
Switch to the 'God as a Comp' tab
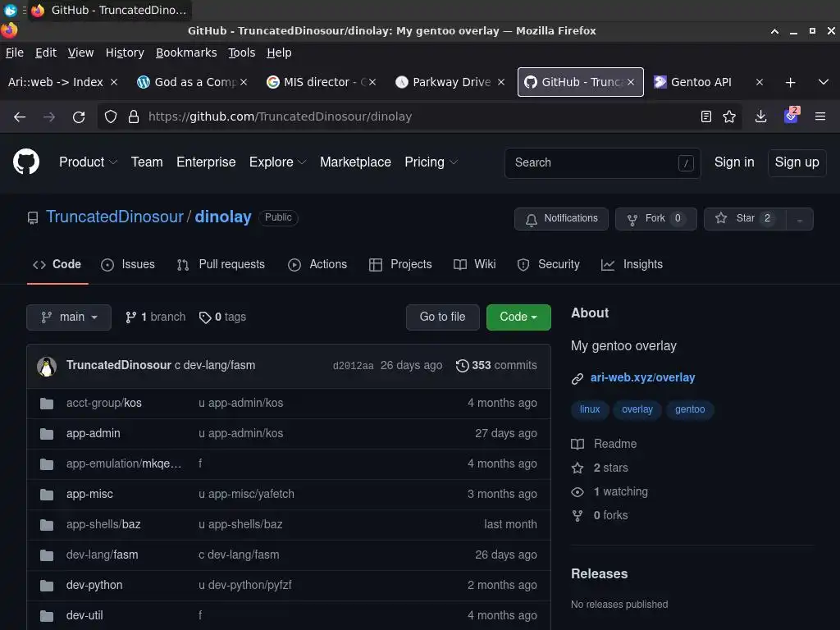click(186, 82)
